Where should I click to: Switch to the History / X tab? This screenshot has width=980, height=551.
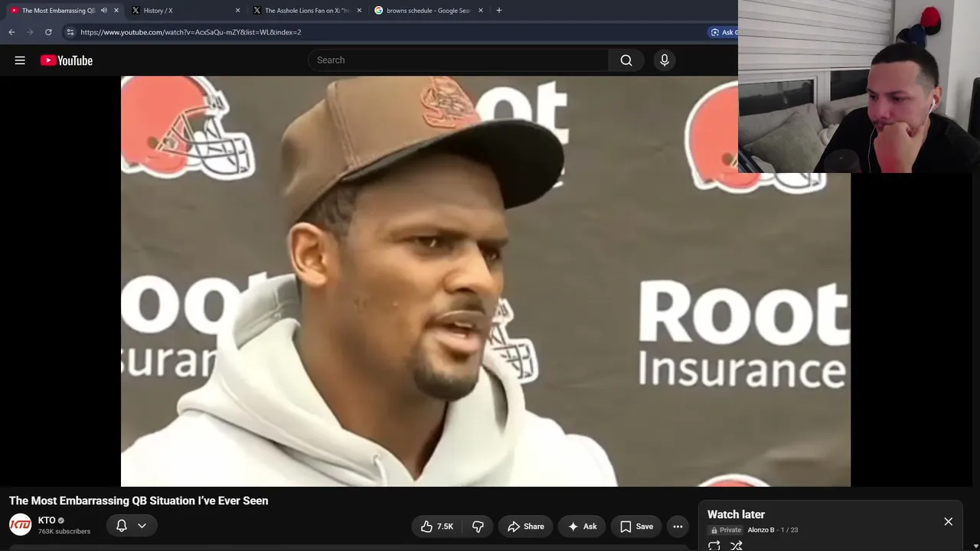(185, 11)
